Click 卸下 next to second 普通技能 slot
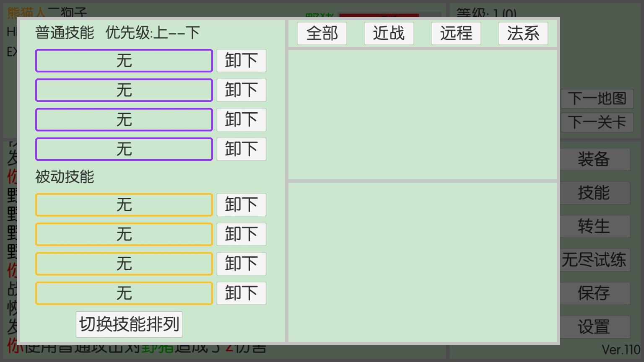 pyautogui.click(x=241, y=90)
